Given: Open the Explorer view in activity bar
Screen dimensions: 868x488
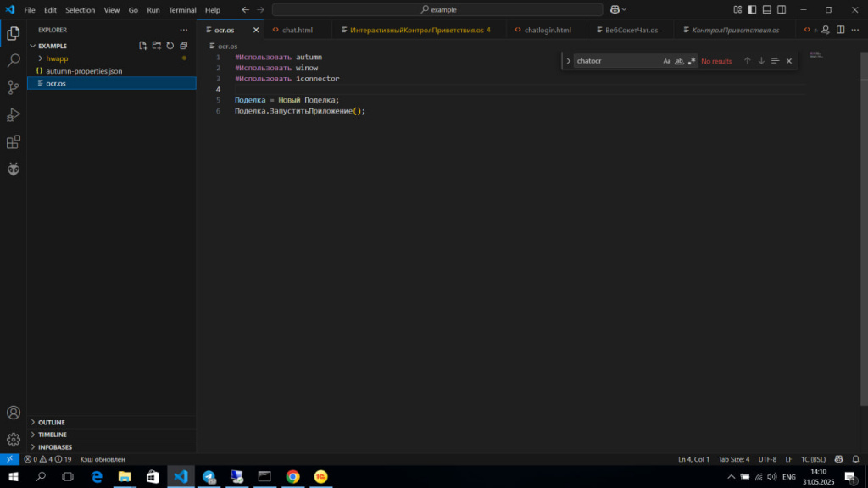Looking at the screenshot, I should coord(14,33).
